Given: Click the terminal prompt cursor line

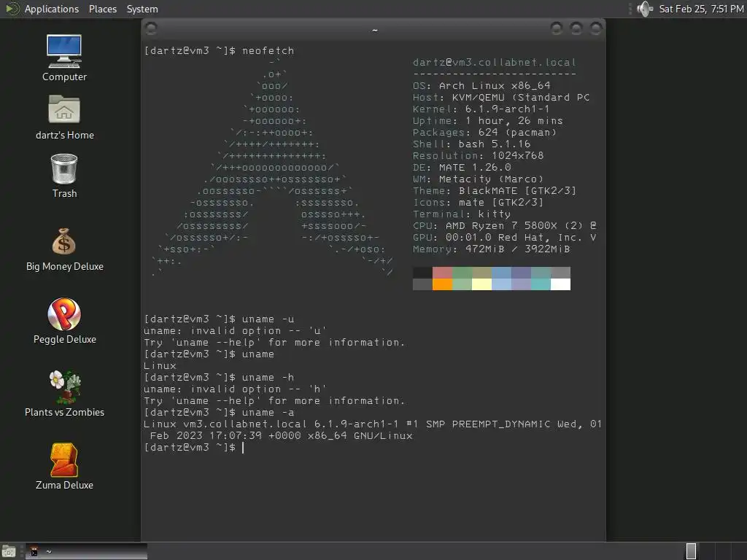Looking at the screenshot, I should (x=194, y=447).
